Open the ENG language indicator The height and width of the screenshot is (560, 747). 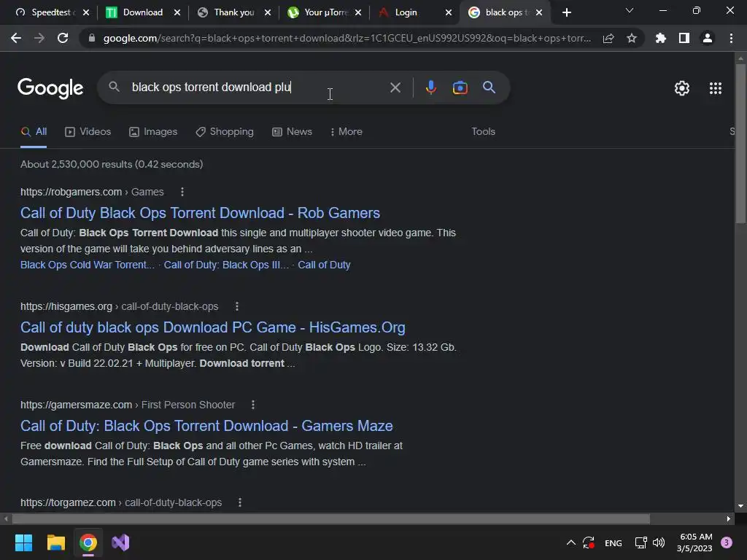pos(613,542)
